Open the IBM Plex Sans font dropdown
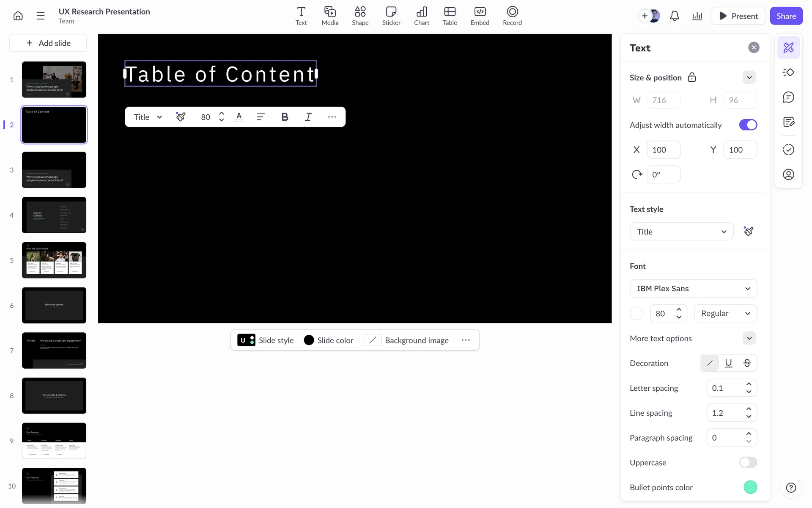Screen dimensions: 812x508 coord(693,289)
